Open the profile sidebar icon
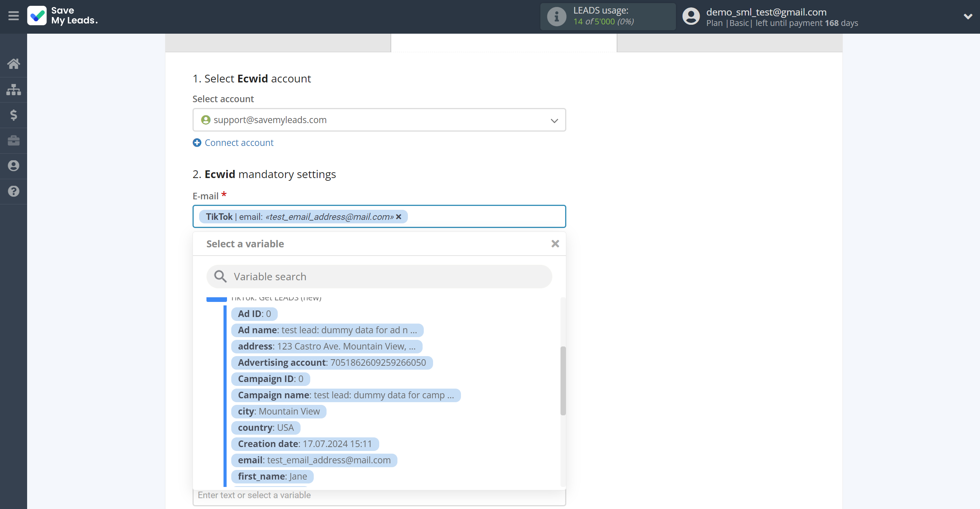The width and height of the screenshot is (980, 509). coord(14,166)
